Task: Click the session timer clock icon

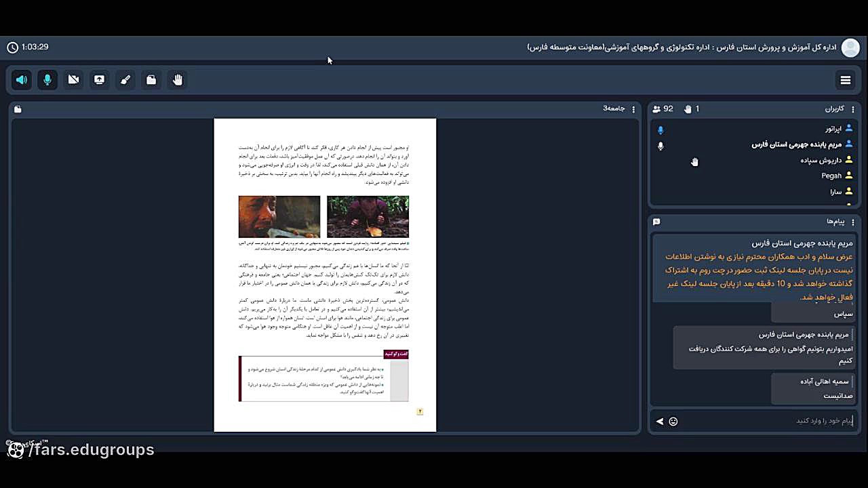Action: pos(12,47)
